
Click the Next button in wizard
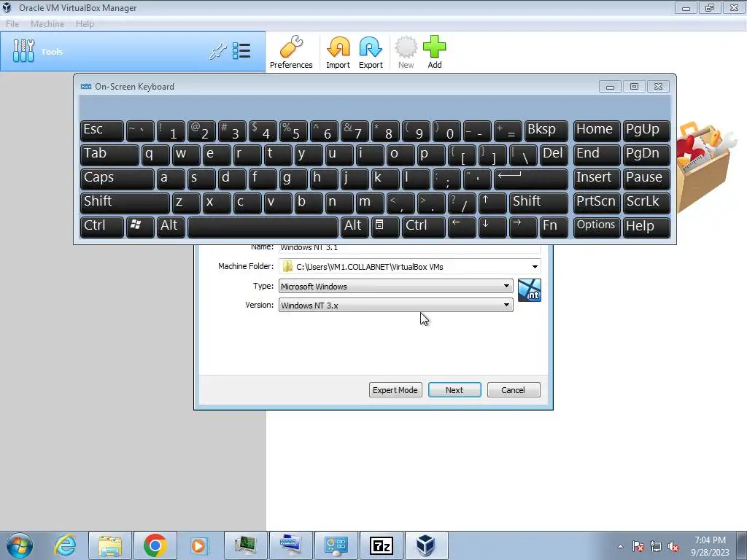coord(454,390)
